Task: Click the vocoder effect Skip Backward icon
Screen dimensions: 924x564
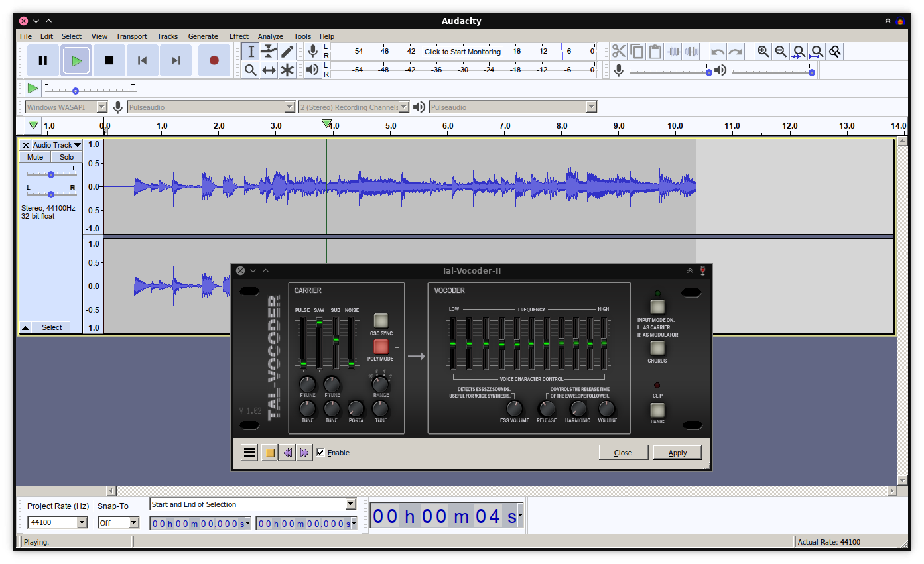Action: (288, 453)
